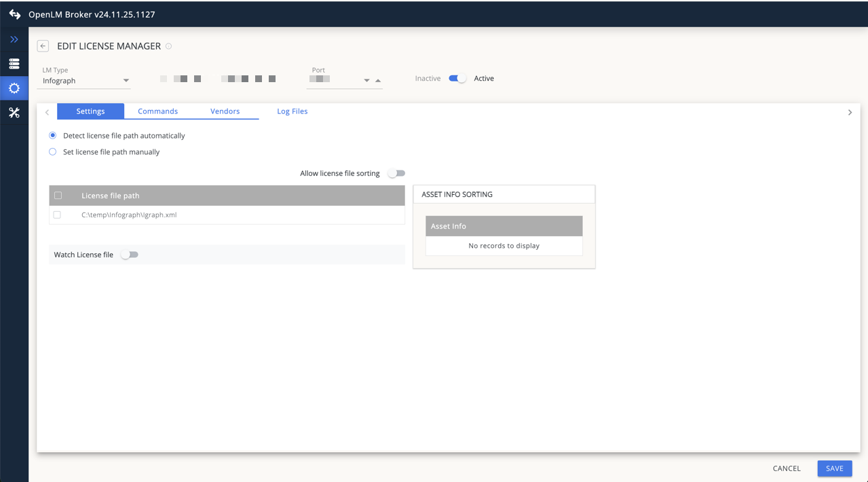Expand the sidebar with the chevron icon
The image size is (868, 482).
14,39
